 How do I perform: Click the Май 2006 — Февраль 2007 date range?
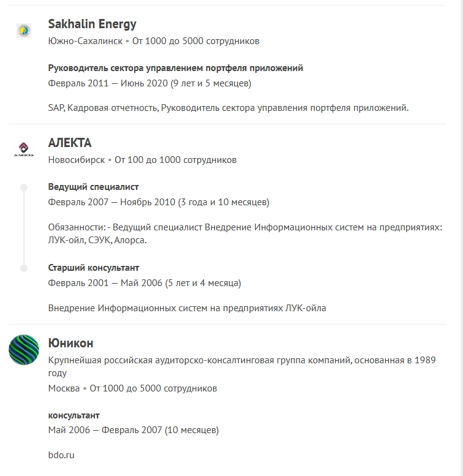click(x=104, y=430)
